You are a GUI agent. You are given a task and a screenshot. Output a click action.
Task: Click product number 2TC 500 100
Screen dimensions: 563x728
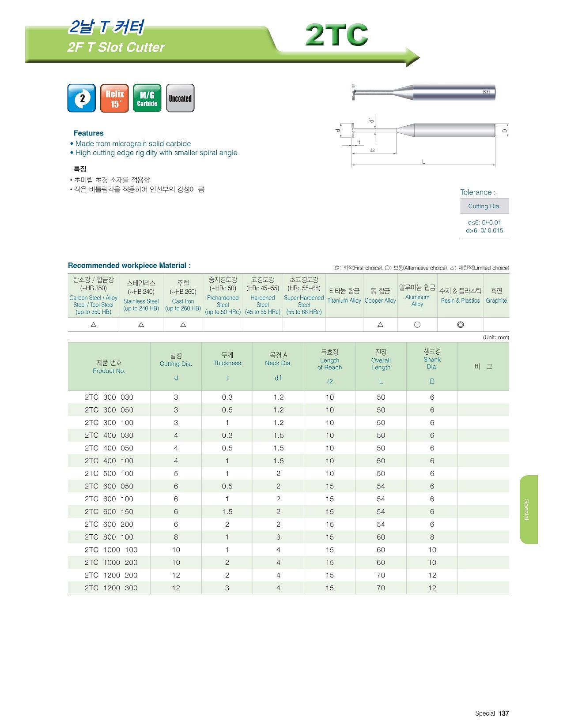[x=109, y=473]
